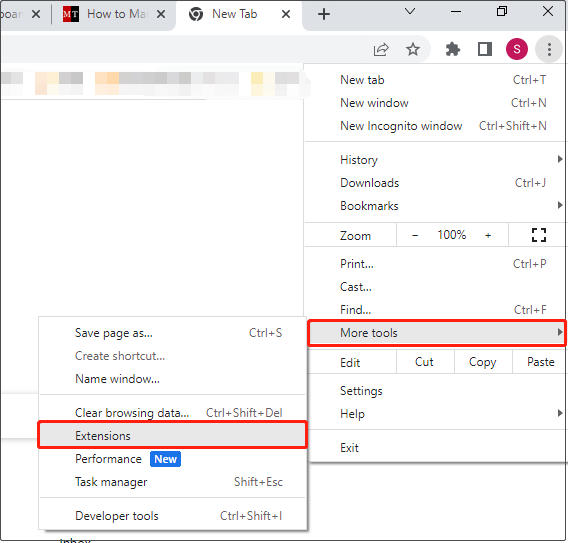Toggle the side panel icon
Screen dimensions: 568x543
click(484, 49)
